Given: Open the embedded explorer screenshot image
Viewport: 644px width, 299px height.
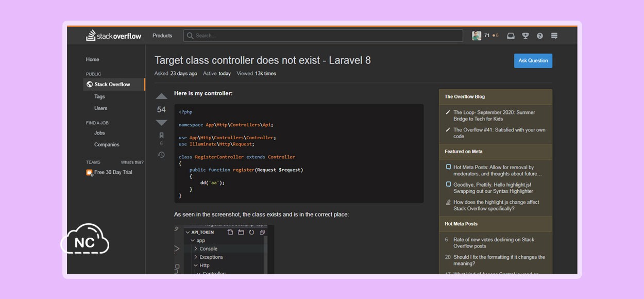Looking at the screenshot, I should (224, 250).
